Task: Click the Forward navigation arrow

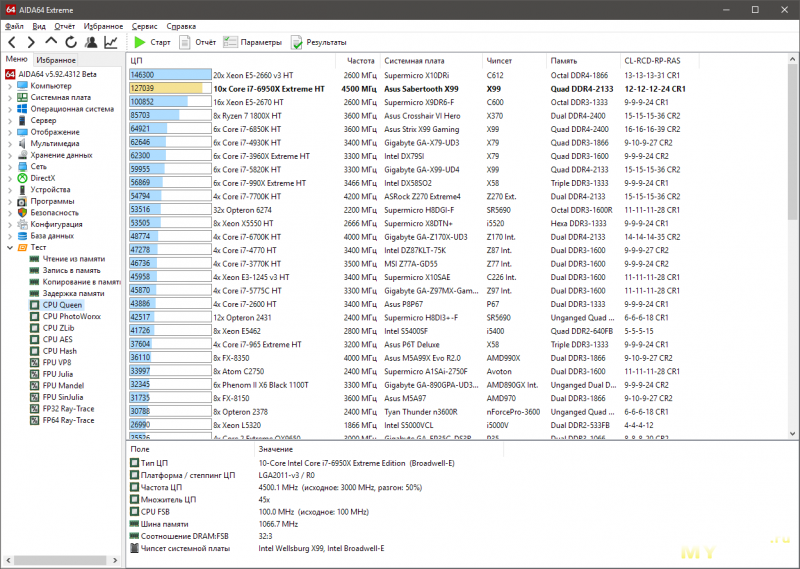Action: pos(31,42)
